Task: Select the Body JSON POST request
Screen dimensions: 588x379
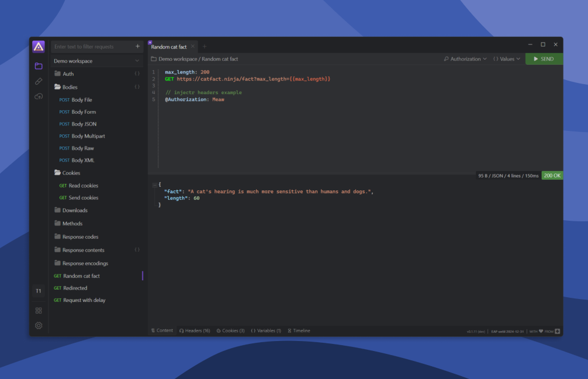Action: [84, 124]
